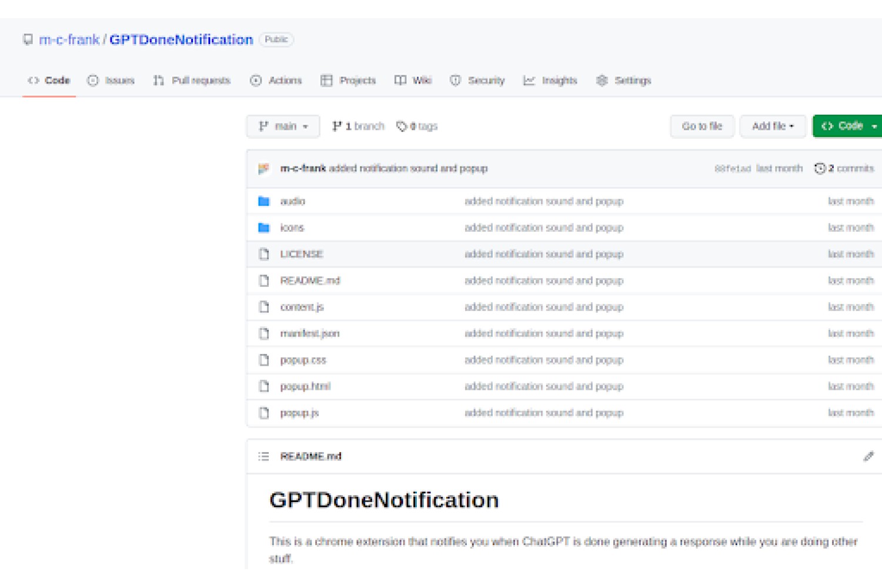882x588 pixels.
Task: Open the Insights tab
Action: coord(550,81)
